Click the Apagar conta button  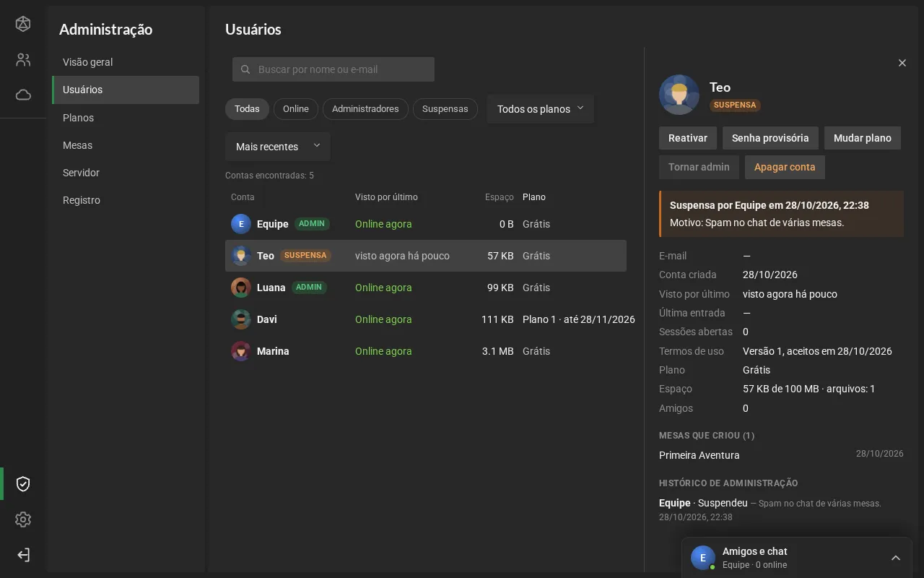[785, 167]
